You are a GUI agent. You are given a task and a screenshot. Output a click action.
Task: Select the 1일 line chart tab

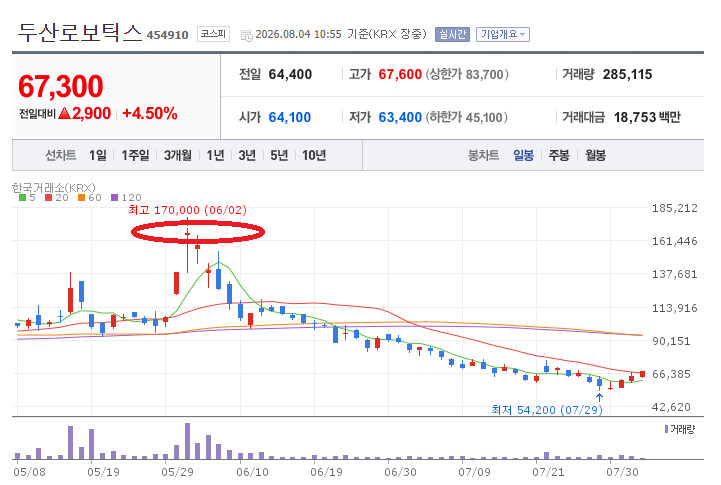click(x=97, y=155)
